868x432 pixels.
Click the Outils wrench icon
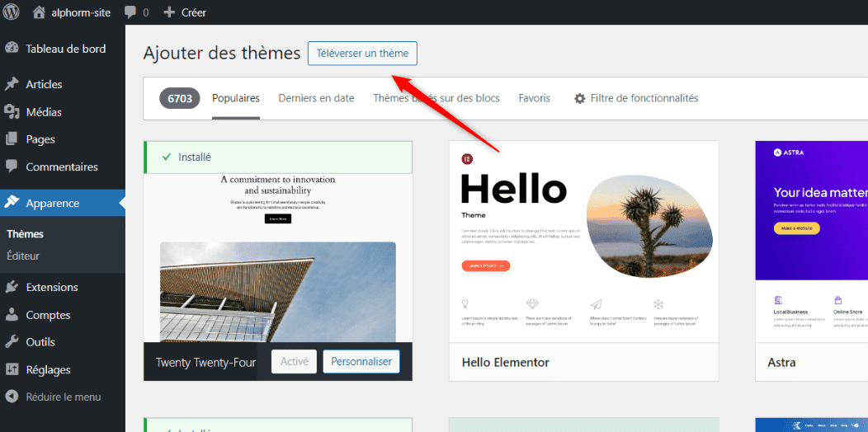click(x=12, y=342)
